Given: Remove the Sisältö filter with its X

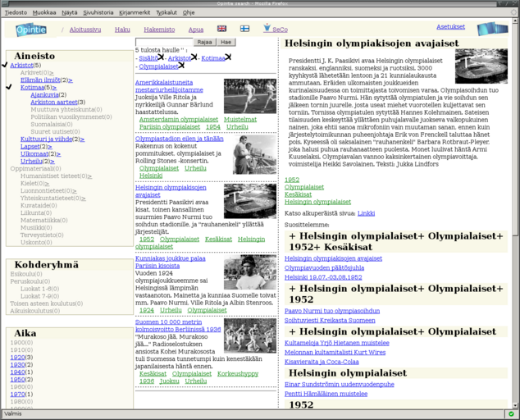Looking at the screenshot, I should tap(161, 57).
